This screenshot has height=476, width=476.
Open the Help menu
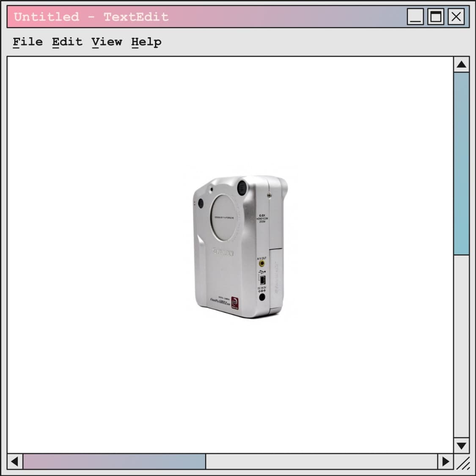click(146, 42)
